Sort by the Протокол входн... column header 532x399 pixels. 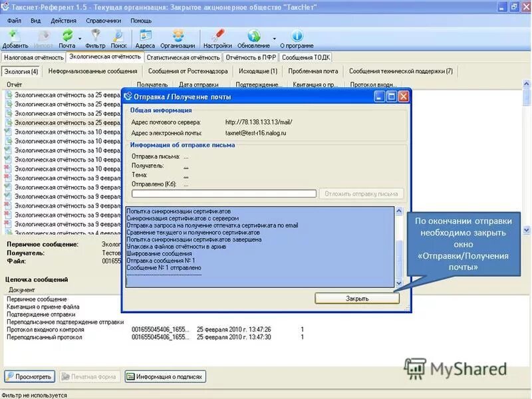pos(373,84)
